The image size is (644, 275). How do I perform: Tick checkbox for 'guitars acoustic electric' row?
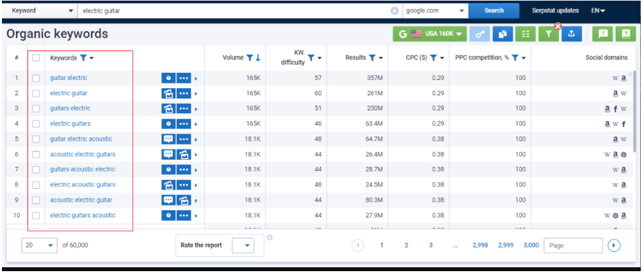click(x=36, y=169)
